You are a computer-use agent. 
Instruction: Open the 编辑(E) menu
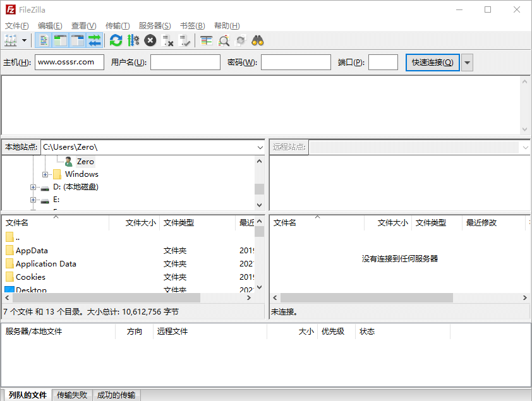pyautogui.click(x=50, y=26)
